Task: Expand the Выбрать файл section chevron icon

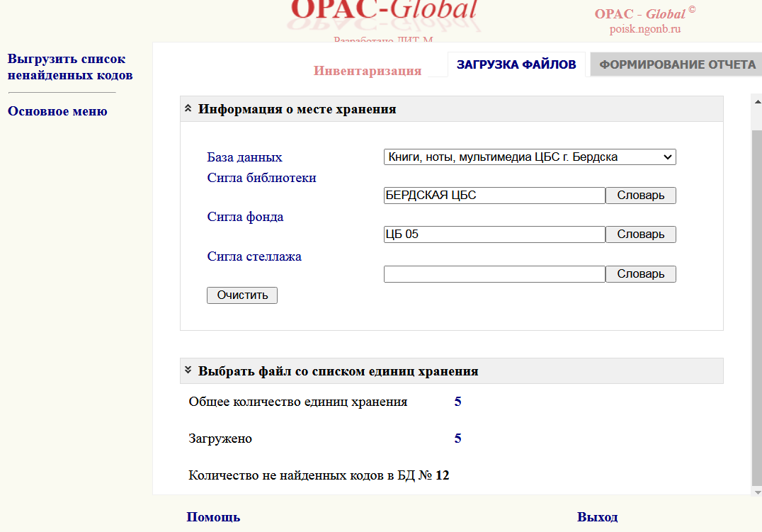Action: [x=188, y=370]
